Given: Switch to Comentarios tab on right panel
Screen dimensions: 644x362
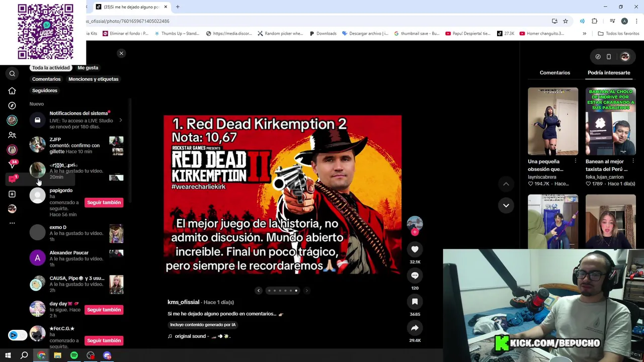Looking at the screenshot, I should pyautogui.click(x=555, y=73).
